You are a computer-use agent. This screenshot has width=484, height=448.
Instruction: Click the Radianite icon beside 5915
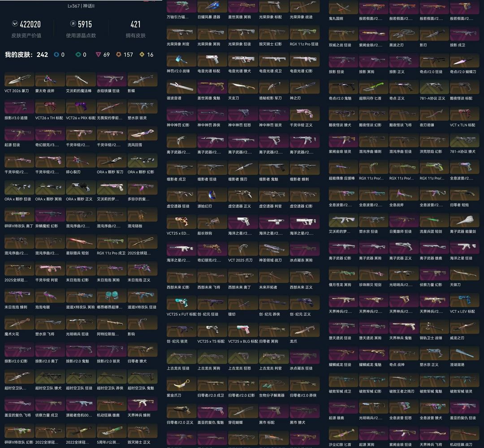(73, 24)
